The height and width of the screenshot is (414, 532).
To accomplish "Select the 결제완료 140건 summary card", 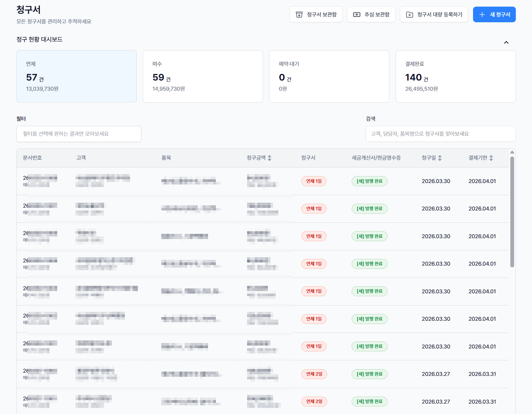I will tap(456, 77).
